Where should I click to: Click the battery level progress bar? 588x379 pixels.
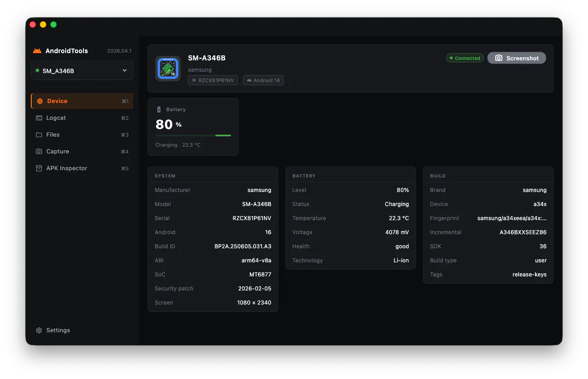[193, 135]
